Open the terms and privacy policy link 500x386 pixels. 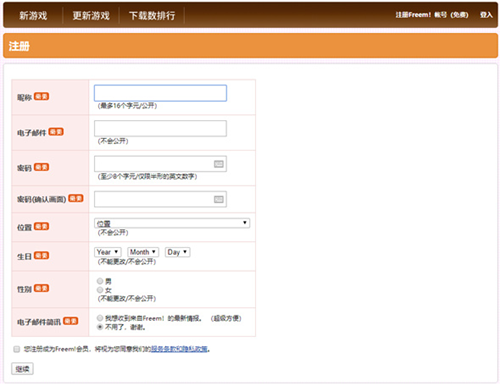click(x=179, y=349)
